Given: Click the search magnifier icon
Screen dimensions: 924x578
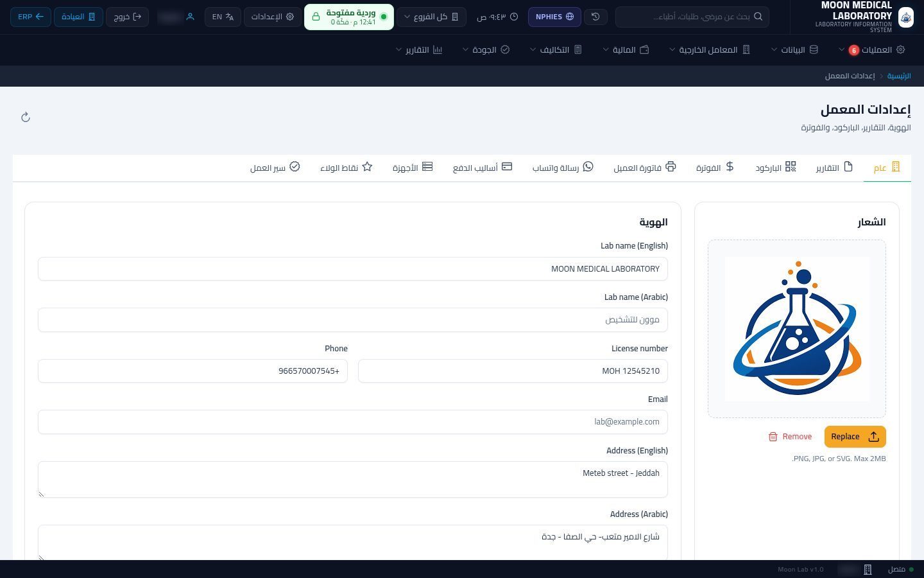Looking at the screenshot, I should point(758,17).
